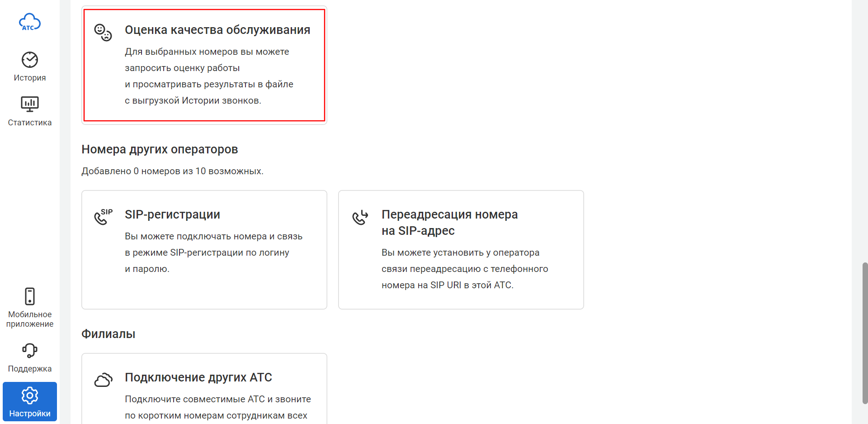
Task: Open the Подключение других АТС title
Action: 198,377
